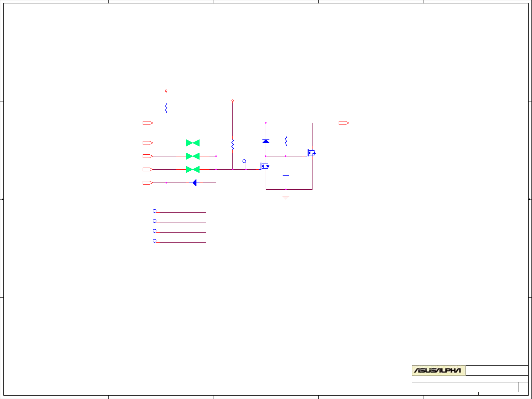Select the lower MOSFET beside the test point

pyautogui.click(x=265, y=166)
